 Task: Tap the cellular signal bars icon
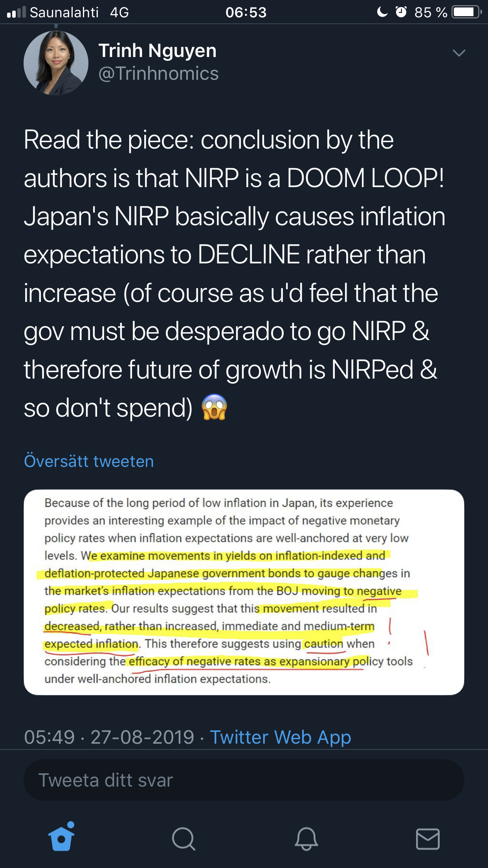click(x=16, y=13)
